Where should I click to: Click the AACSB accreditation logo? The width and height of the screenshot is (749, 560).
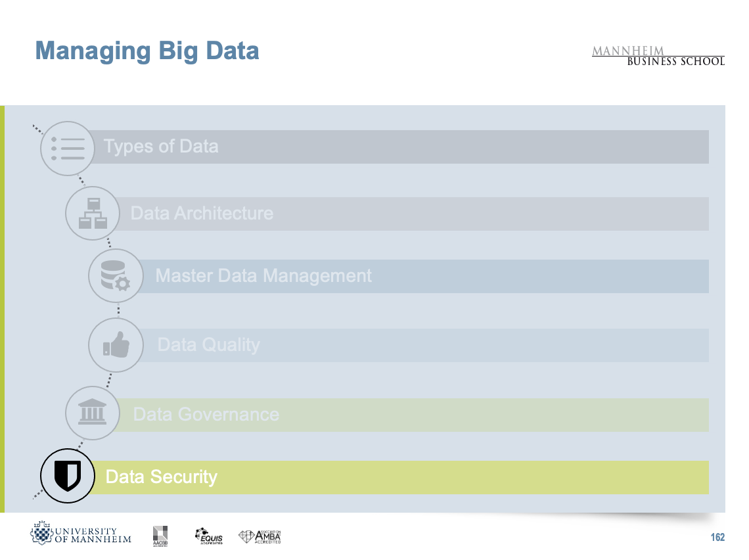coord(160,535)
